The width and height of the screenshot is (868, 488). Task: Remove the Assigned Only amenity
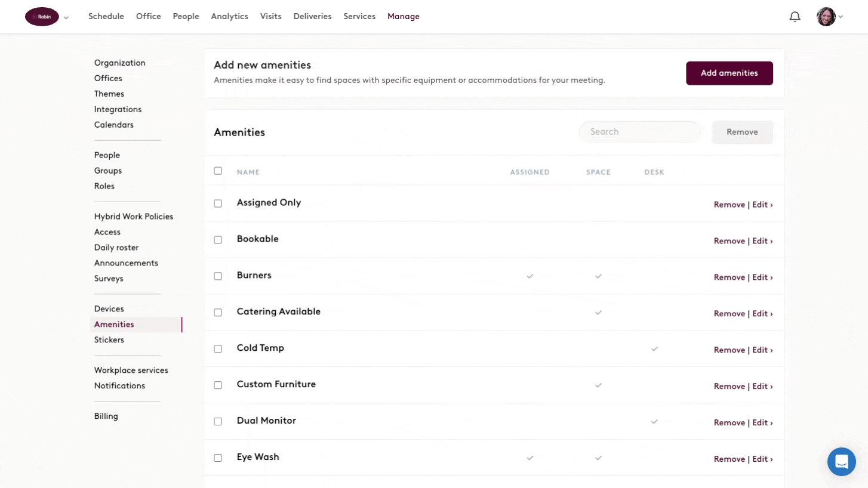click(x=730, y=205)
